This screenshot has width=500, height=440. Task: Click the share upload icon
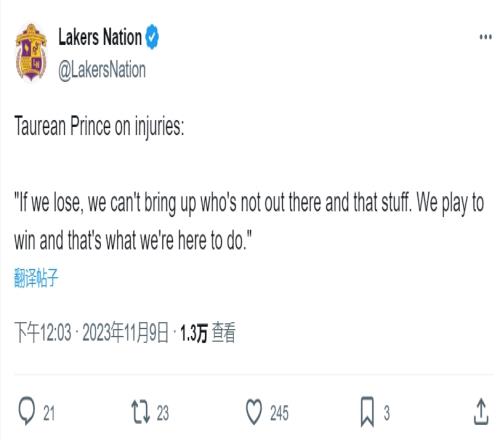pos(481,412)
